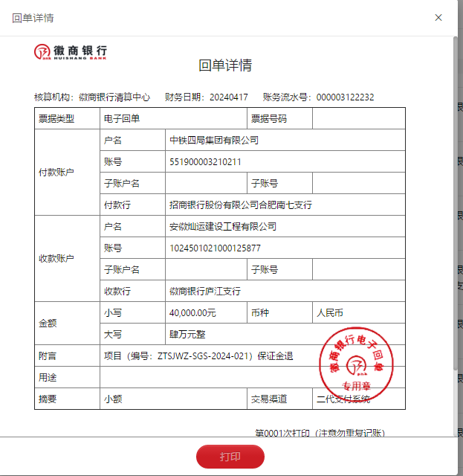Screen dimensions: 463x476
Task: Select payer name 中铁四局集团有限公司
Action: [214, 140]
